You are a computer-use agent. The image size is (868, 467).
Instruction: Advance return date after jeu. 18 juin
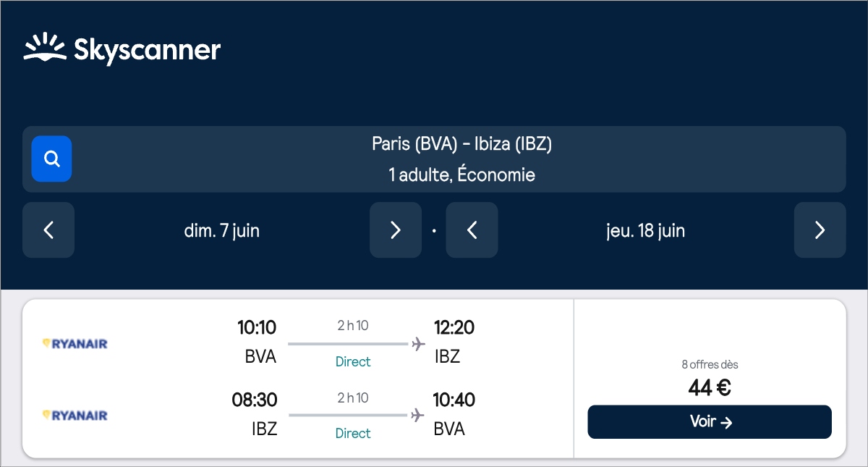click(x=820, y=230)
